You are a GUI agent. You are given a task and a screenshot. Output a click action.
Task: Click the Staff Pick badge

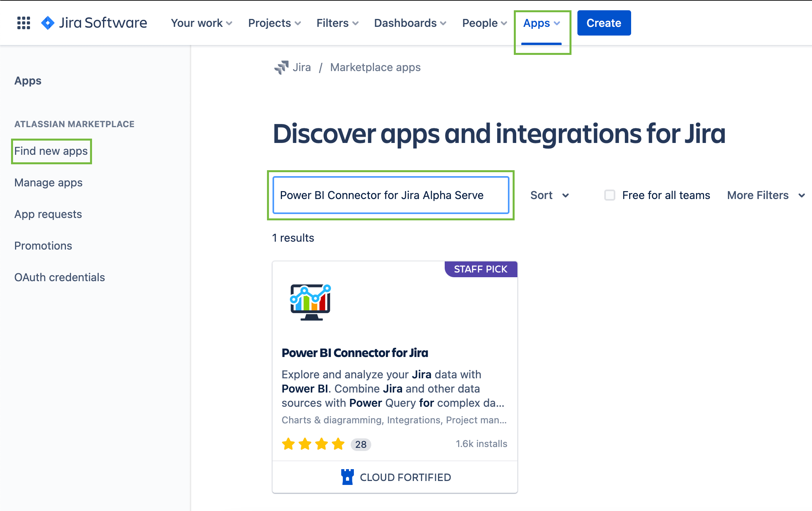pos(480,269)
